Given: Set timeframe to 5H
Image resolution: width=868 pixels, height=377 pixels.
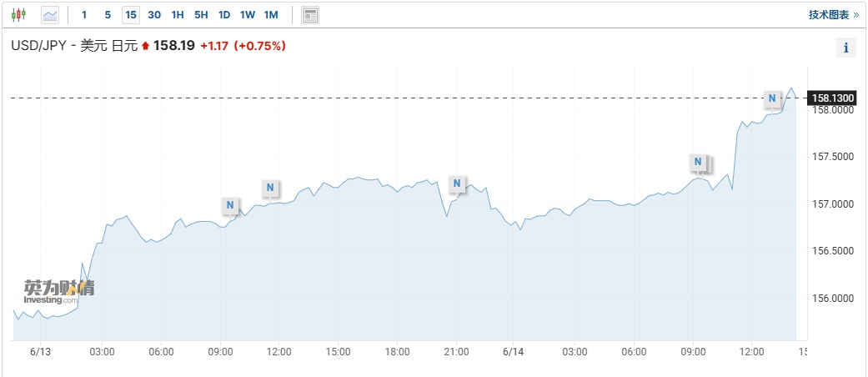Looking at the screenshot, I should point(201,15).
